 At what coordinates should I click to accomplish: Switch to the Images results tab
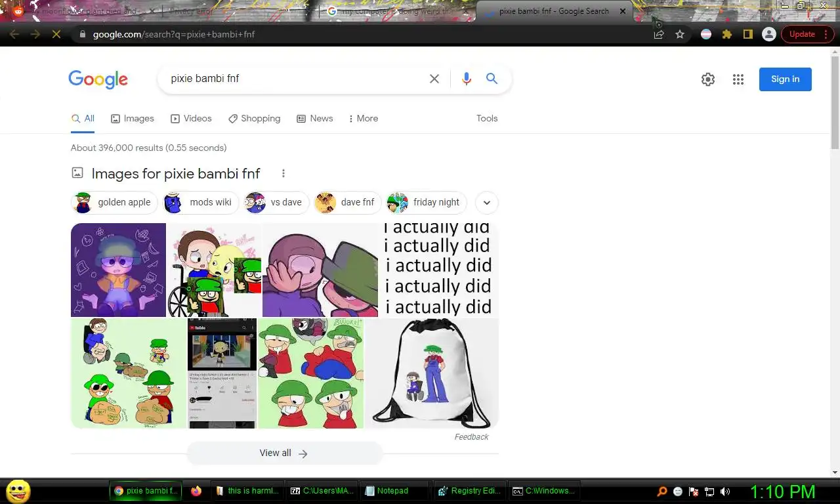pos(132,119)
